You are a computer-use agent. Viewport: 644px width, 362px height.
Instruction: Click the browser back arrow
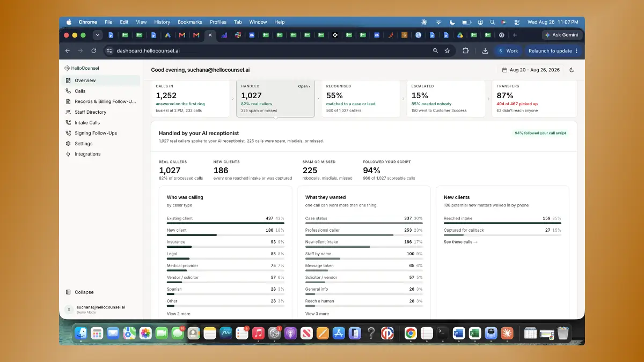click(68, 51)
